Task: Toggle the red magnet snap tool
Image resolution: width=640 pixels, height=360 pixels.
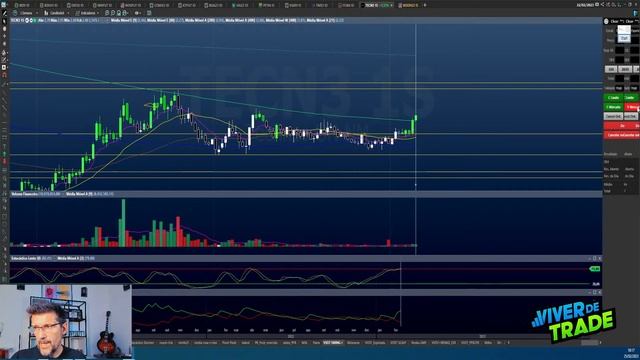Action: pos(4,75)
